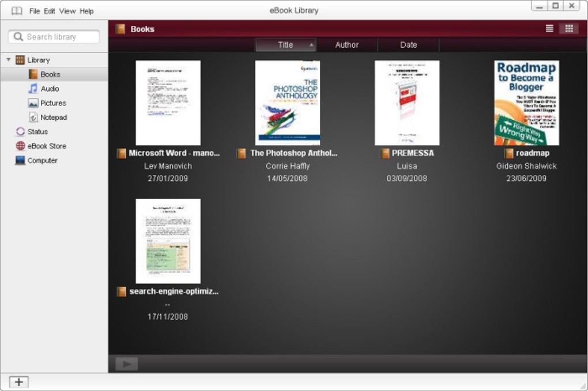Click date '03/09/2008'
This screenshot has width=588, height=391.
407,179
